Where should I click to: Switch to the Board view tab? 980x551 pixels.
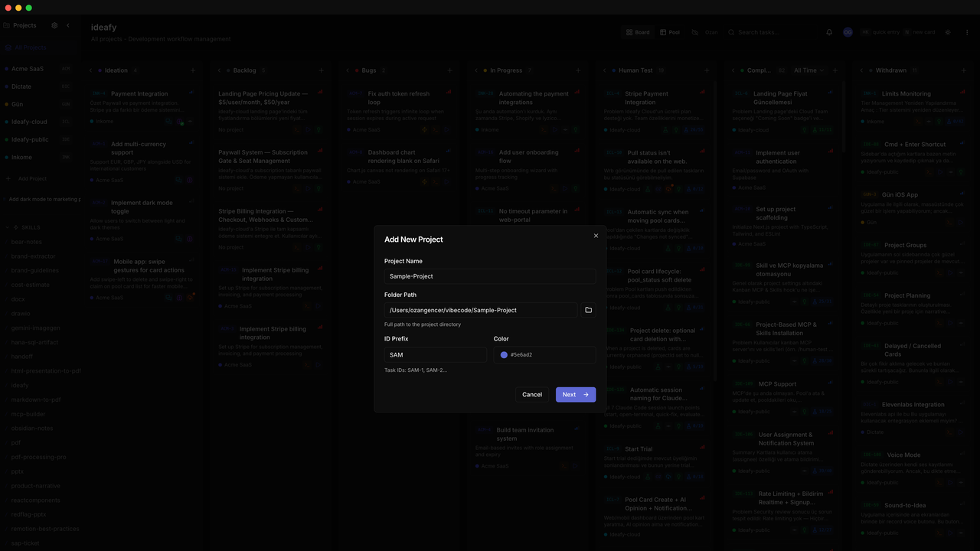[638, 33]
